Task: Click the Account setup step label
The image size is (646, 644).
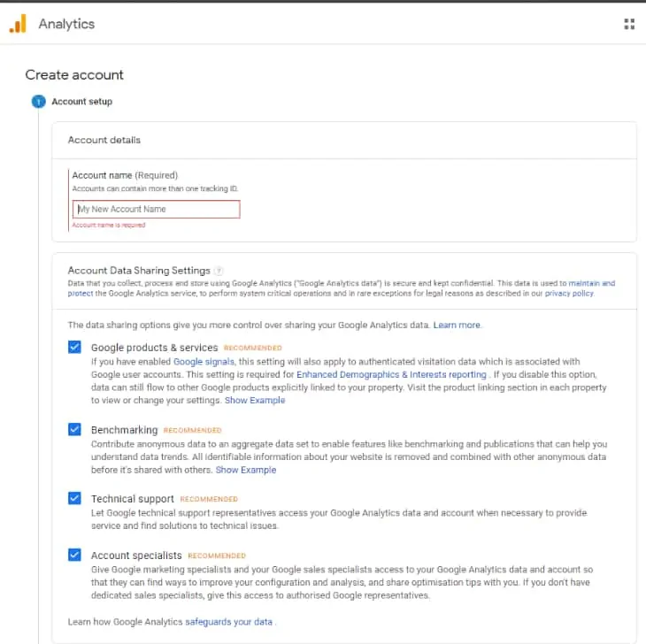Action: (x=81, y=102)
